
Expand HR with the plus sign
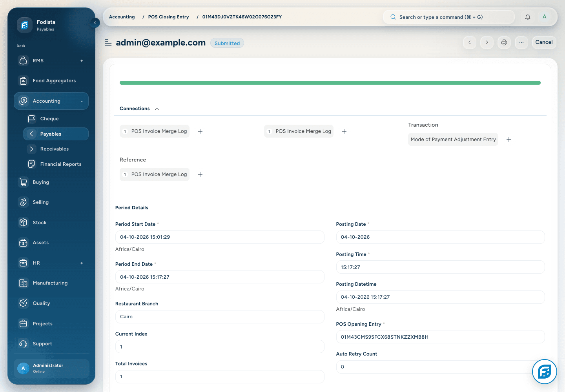[x=82, y=263]
